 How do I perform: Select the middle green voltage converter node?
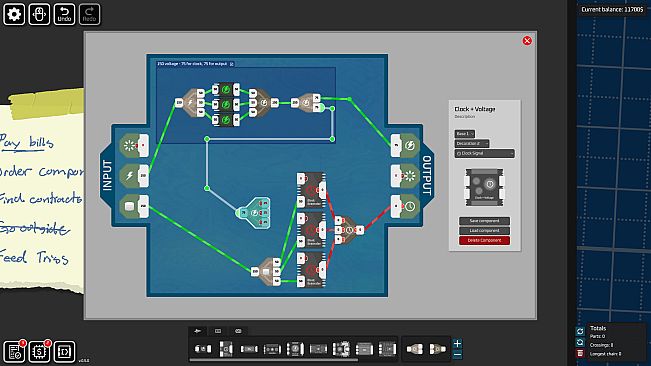pos(226,104)
